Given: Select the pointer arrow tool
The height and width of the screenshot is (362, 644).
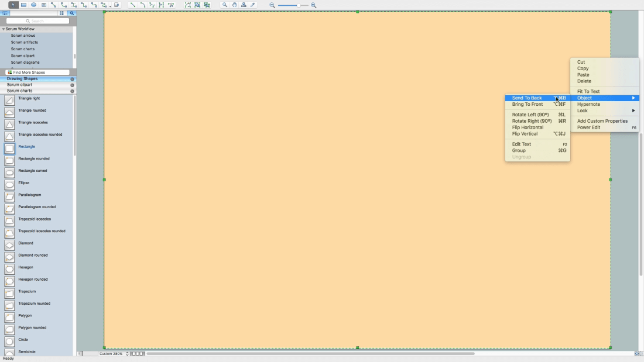Looking at the screenshot, I should click(x=13, y=5).
